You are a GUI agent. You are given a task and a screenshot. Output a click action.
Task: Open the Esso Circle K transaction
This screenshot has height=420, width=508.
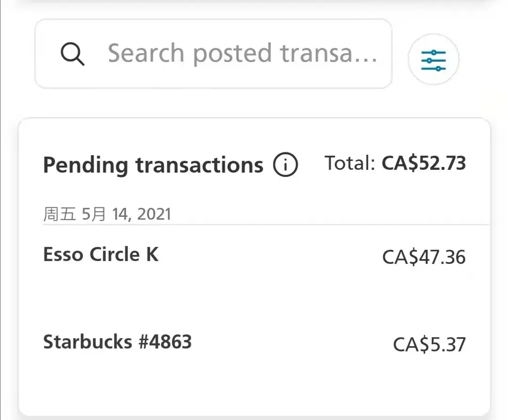click(x=101, y=254)
